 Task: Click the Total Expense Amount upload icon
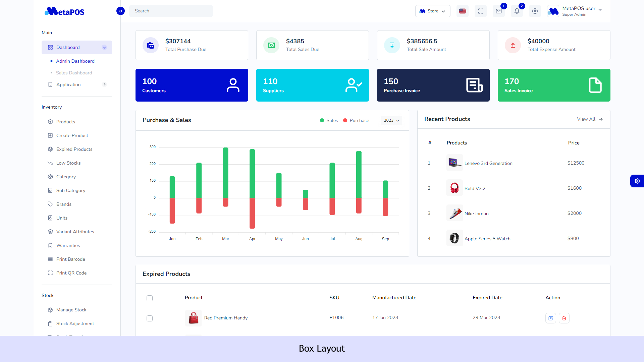pos(513,45)
